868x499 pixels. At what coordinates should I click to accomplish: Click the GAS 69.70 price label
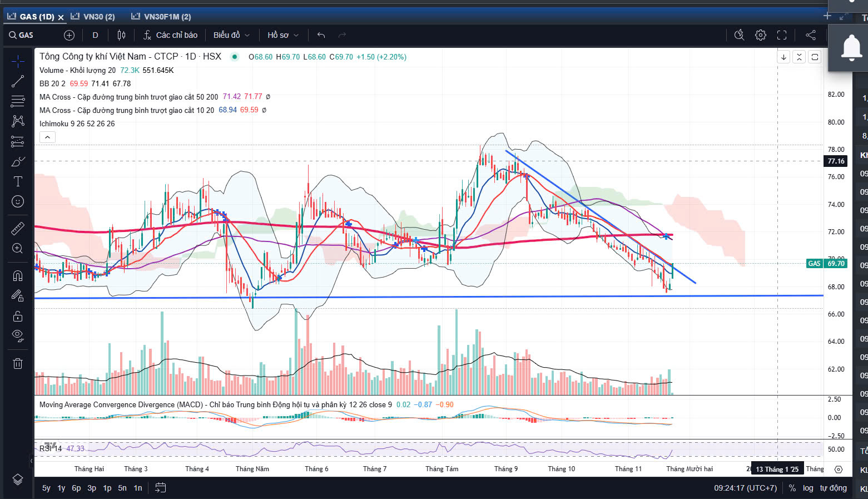click(x=826, y=263)
